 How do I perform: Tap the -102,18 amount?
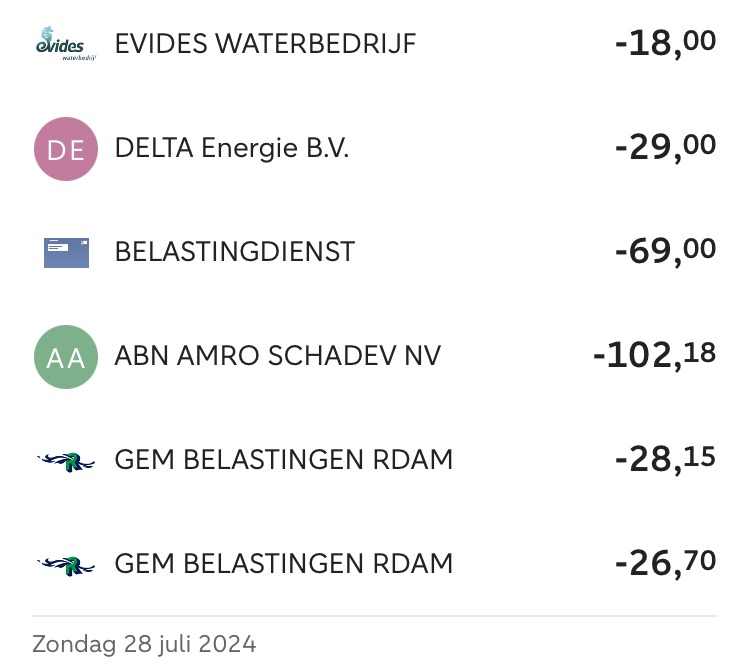[x=654, y=355]
